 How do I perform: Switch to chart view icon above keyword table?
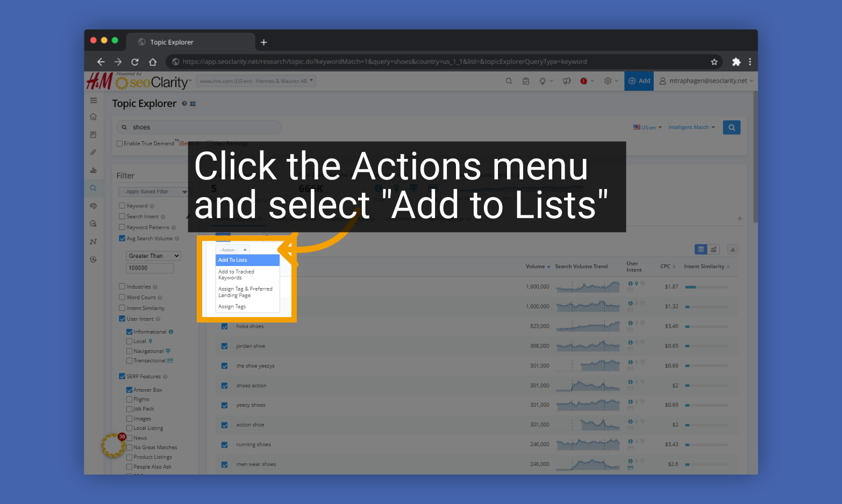713,249
